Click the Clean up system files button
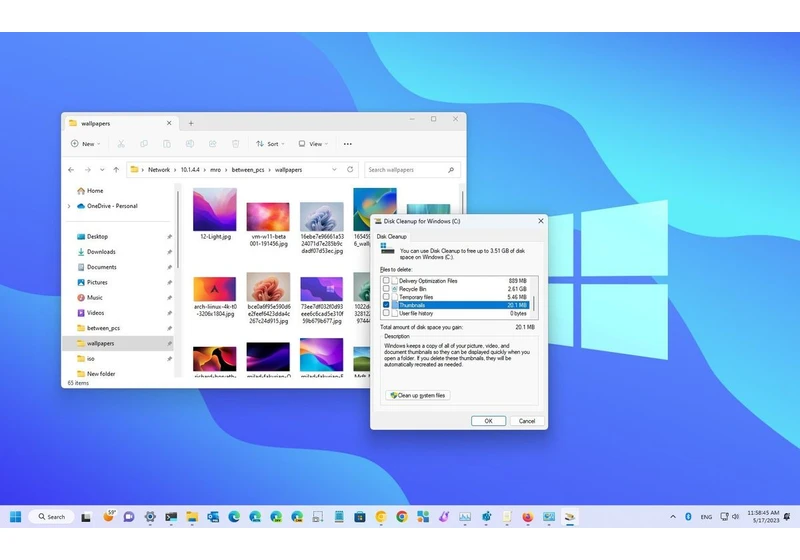800x560 pixels. (418, 395)
